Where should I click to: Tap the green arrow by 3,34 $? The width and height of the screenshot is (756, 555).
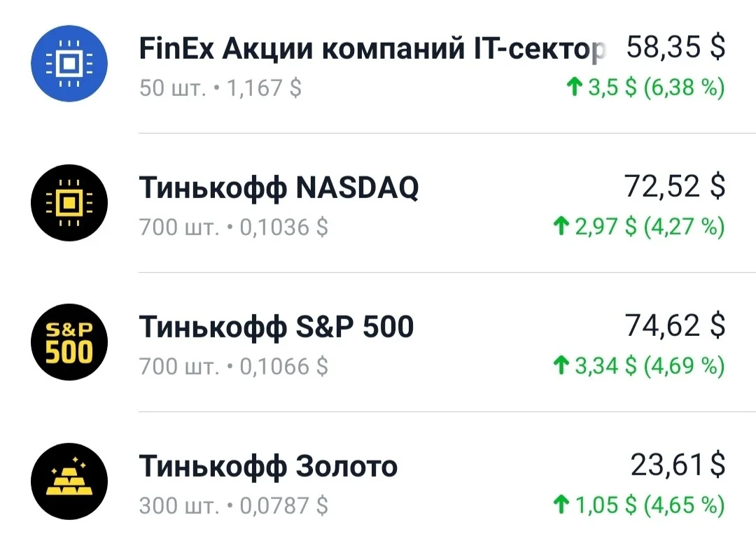click(561, 365)
